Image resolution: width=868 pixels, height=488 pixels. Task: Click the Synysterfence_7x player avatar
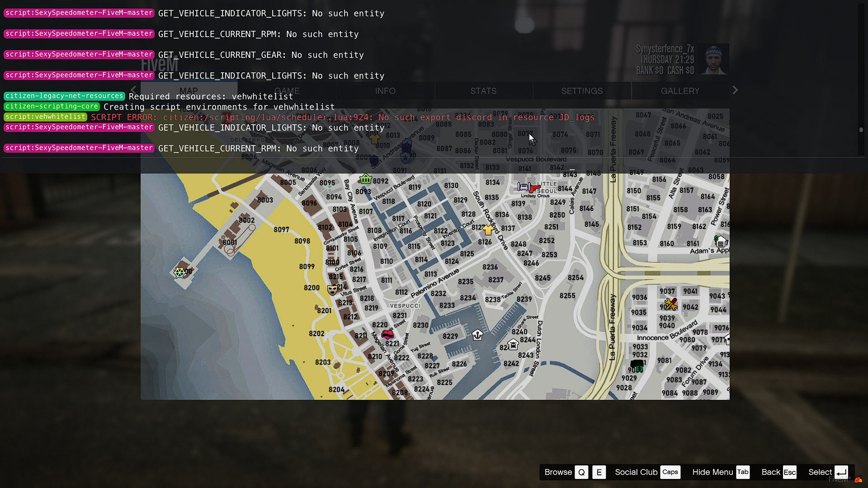click(714, 59)
